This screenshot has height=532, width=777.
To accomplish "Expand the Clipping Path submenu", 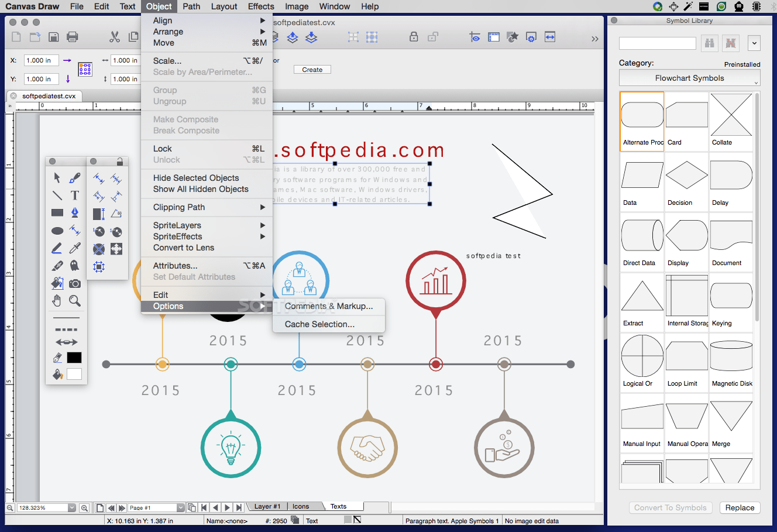I will pyautogui.click(x=207, y=207).
